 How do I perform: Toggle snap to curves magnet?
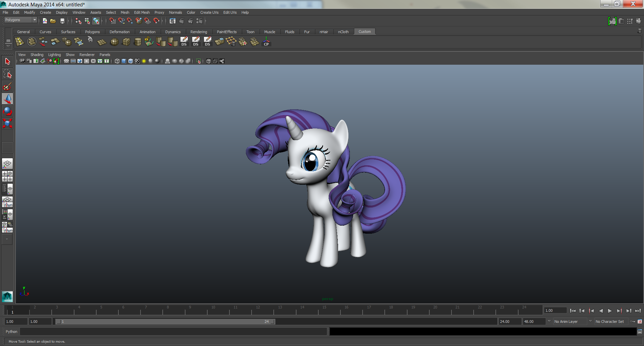tap(121, 21)
